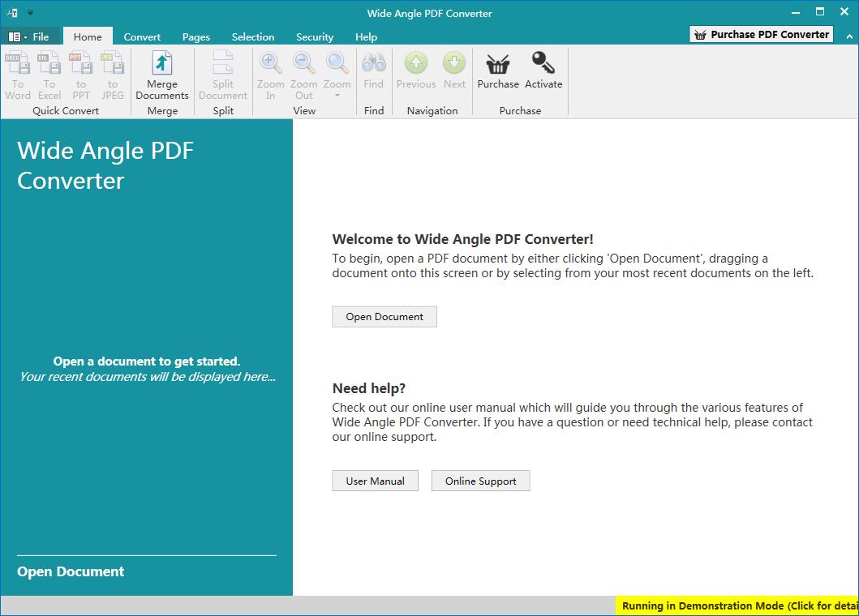Viewport: 859px width, 616px height.
Task: Switch to the Pages tab
Action: click(x=195, y=36)
